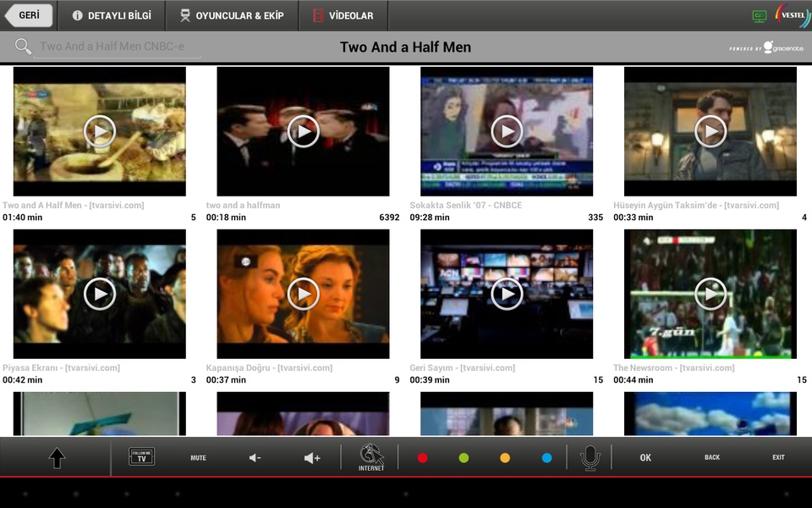Click the green color button
The width and height of the screenshot is (812, 508).
pos(464,458)
